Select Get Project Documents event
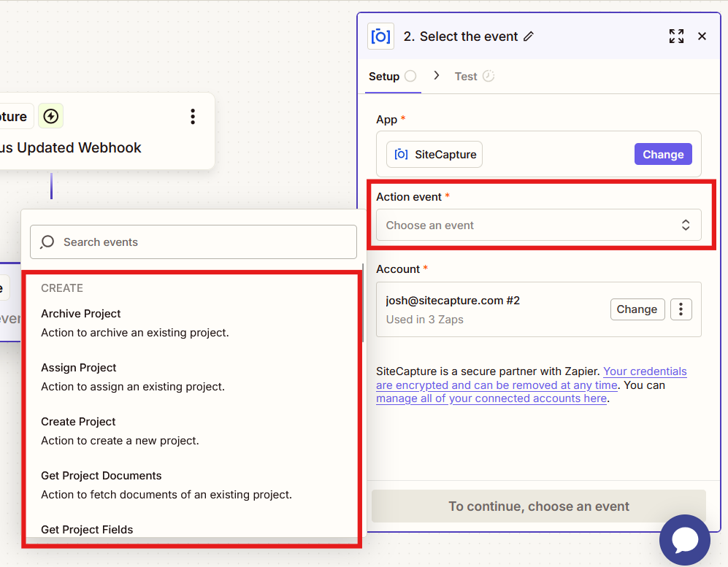This screenshot has height=567, width=728. click(101, 476)
